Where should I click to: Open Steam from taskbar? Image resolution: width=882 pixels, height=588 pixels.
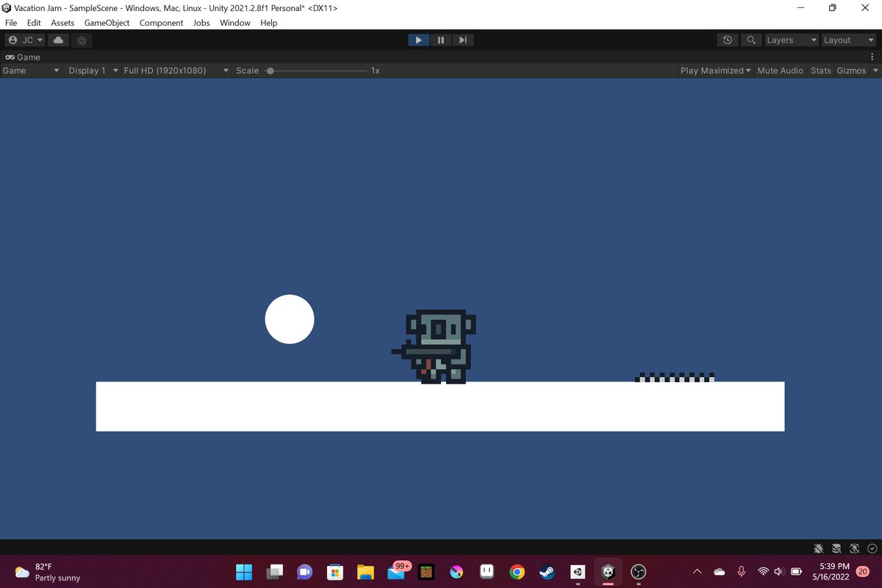click(x=548, y=572)
